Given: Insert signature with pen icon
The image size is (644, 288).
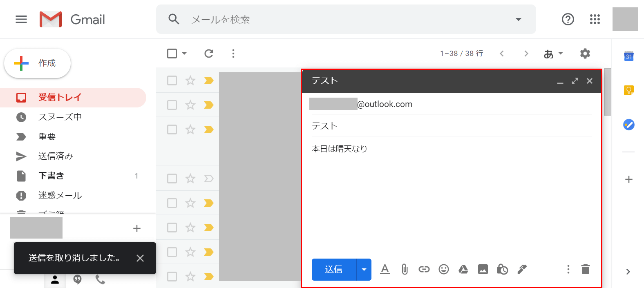Looking at the screenshot, I should 522,269.
